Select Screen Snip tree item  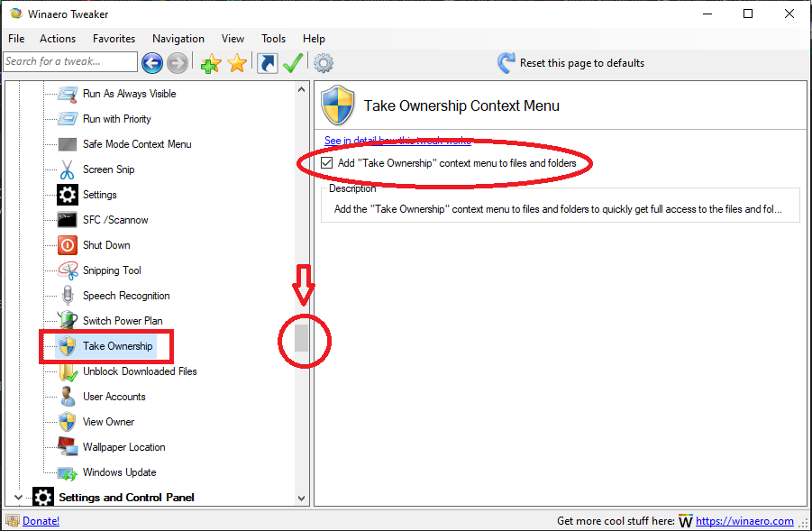click(x=109, y=169)
